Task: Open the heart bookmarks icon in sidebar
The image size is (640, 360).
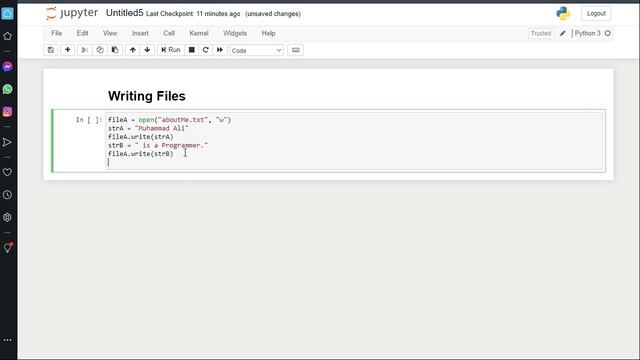Action: pyautogui.click(x=7, y=172)
